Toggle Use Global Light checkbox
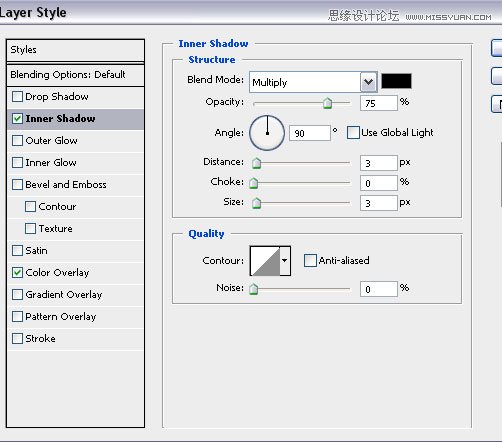The image size is (502, 442). (x=353, y=133)
